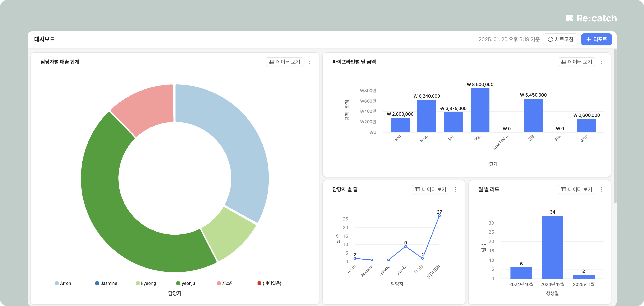Click the 대시보드 page title
This screenshot has width=644, height=306.
45,39
